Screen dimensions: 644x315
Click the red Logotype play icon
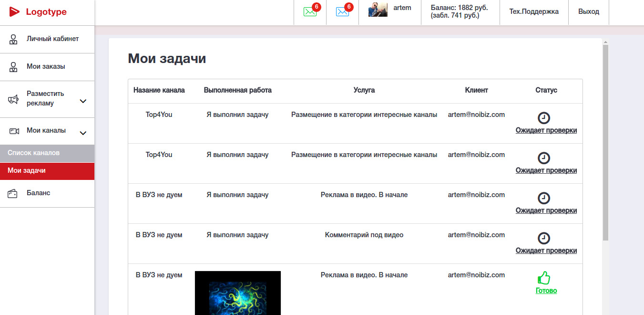[x=15, y=12]
